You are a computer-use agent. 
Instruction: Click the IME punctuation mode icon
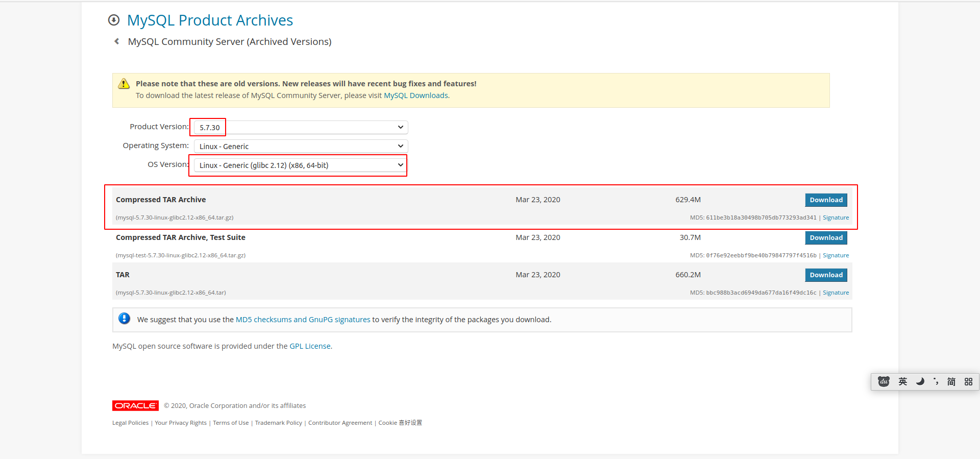pyautogui.click(x=936, y=381)
